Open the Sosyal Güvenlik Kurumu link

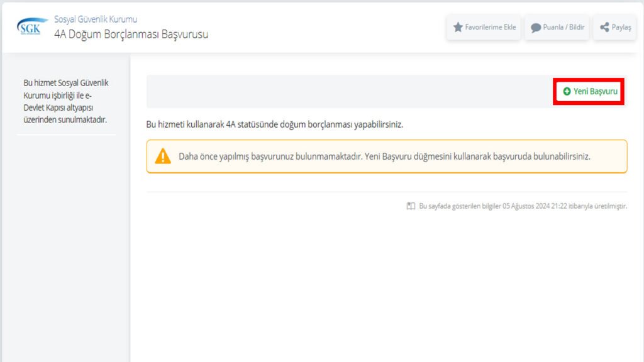96,19
